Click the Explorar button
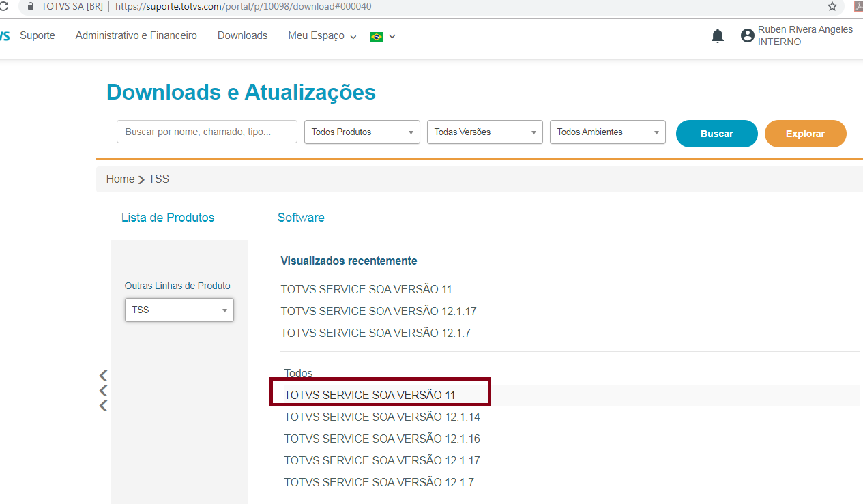The image size is (863, 504). click(806, 134)
